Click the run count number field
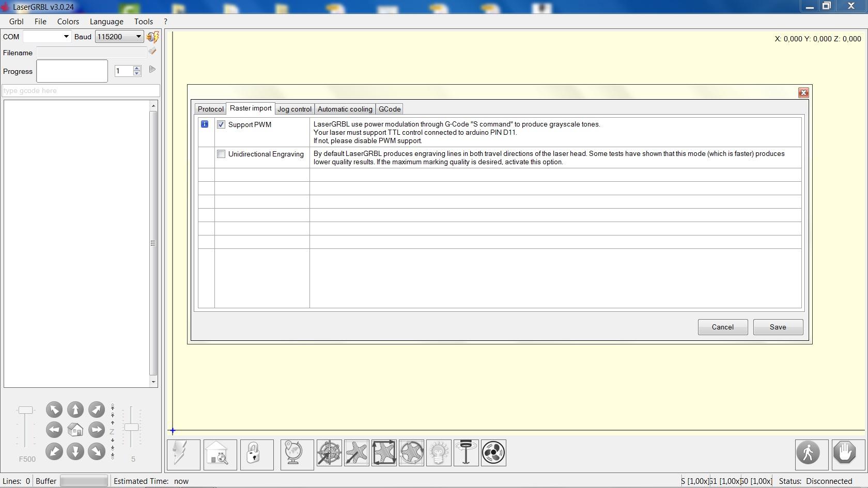This screenshot has height=488, width=868. pyautogui.click(x=124, y=71)
